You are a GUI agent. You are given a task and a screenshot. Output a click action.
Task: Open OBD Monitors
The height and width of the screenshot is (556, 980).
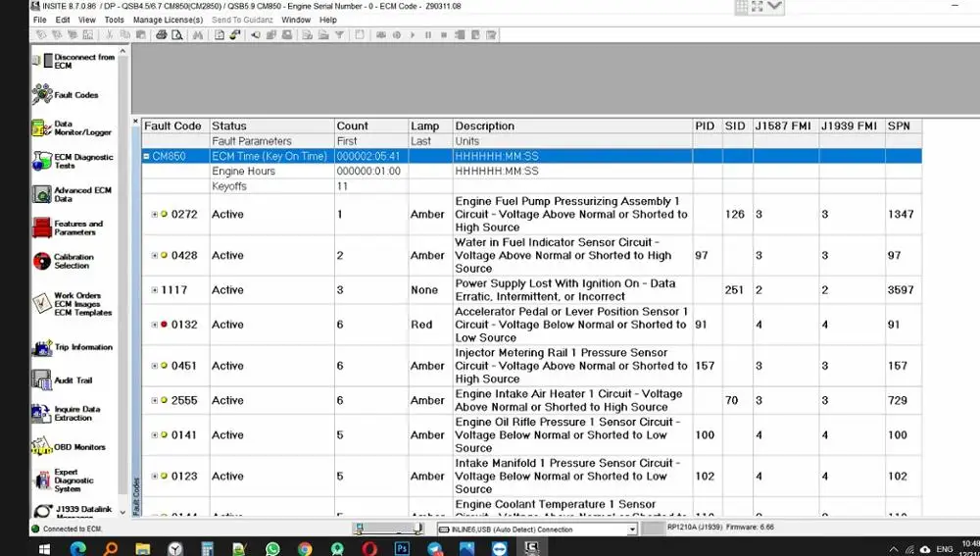tap(70, 447)
